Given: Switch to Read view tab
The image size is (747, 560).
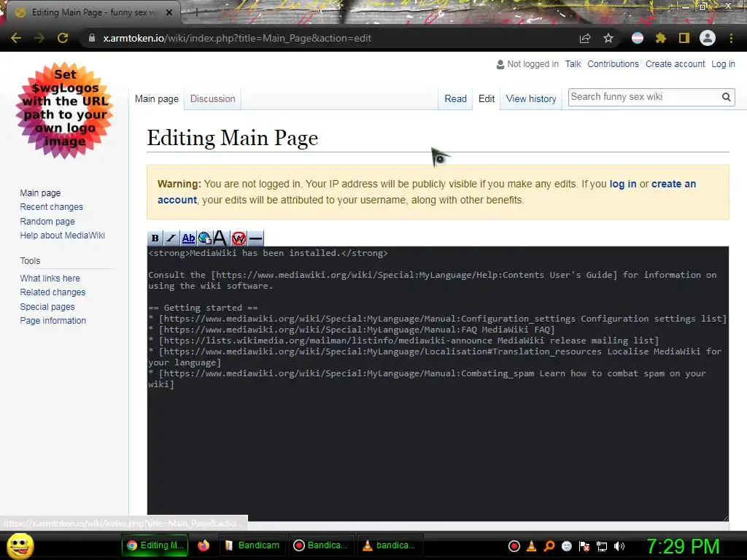Looking at the screenshot, I should pos(455,98).
